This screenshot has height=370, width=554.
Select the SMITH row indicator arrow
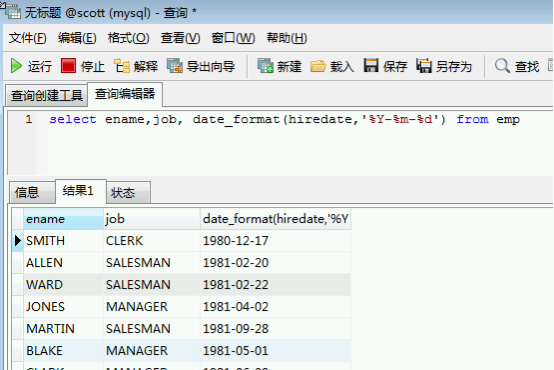[x=18, y=241]
